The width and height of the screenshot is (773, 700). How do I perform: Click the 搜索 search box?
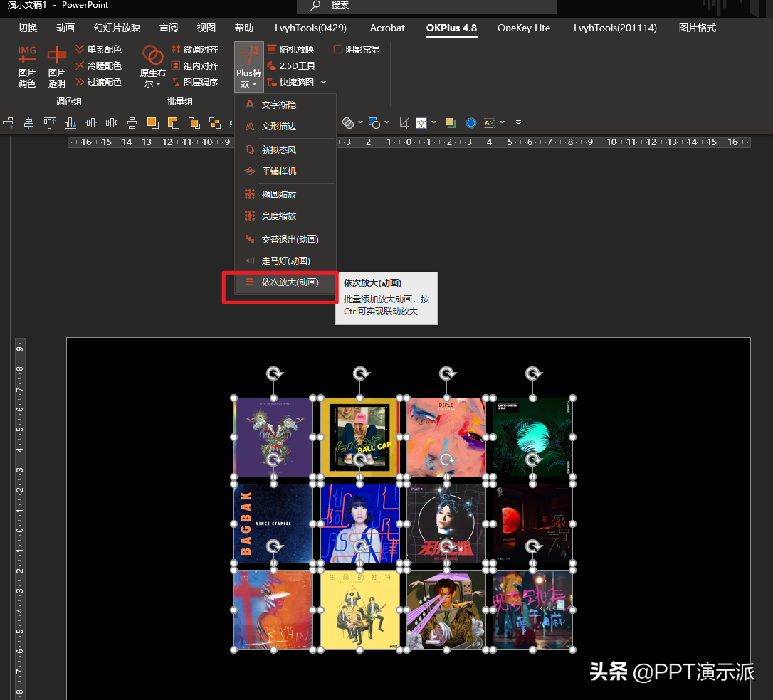tap(427, 6)
